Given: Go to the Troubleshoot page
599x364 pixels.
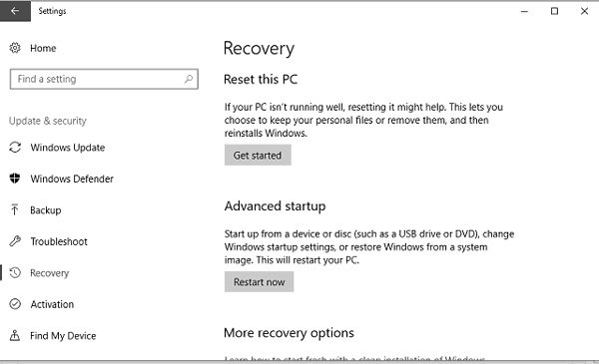Looking at the screenshot, I should point(59,241).
